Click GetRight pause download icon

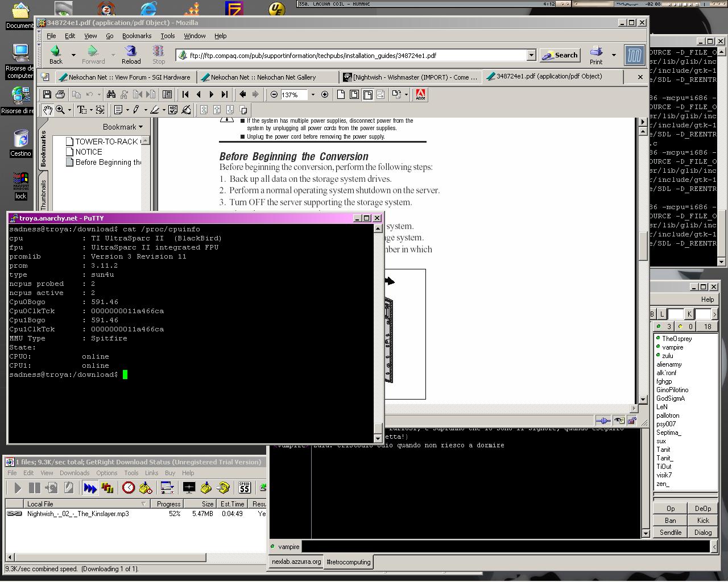(35, 488)
